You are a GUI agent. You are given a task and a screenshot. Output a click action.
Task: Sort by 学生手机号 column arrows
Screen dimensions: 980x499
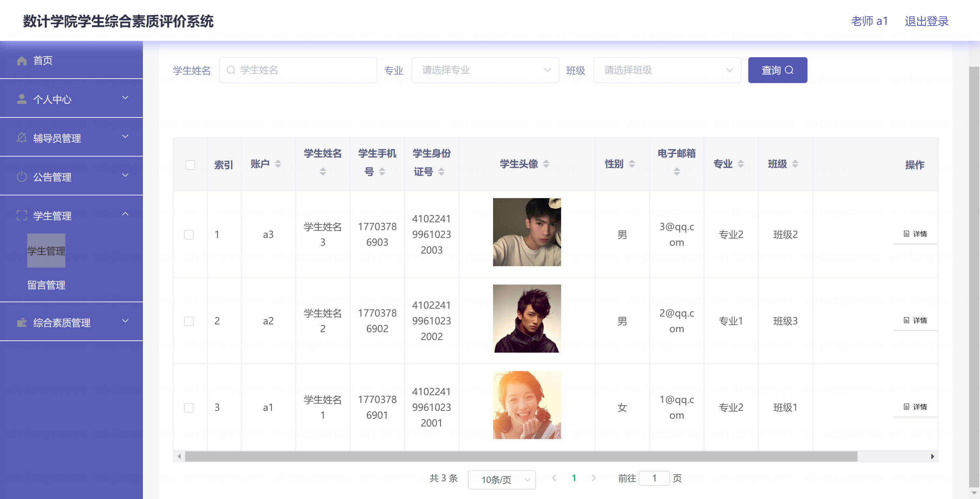click(x=382, y=172)
